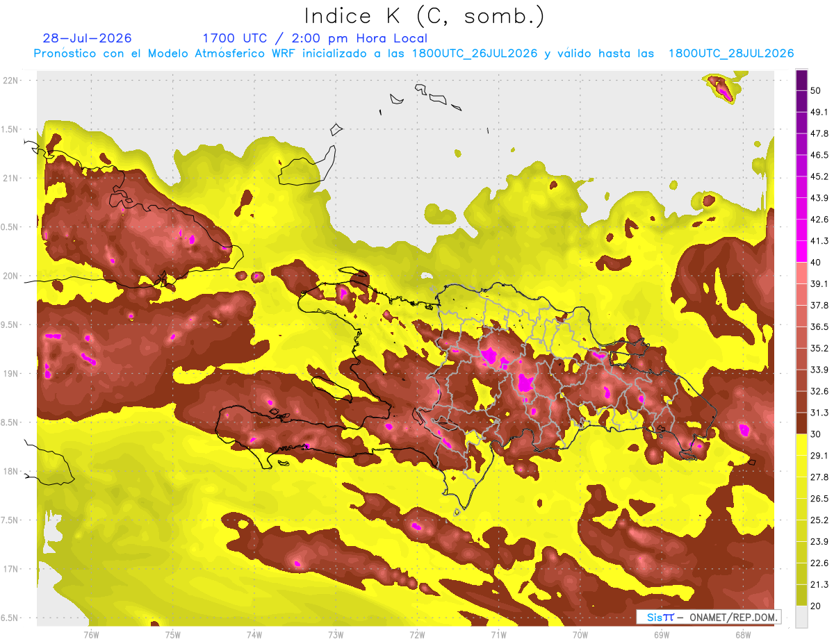The height and width of the screenshot is (644, 834).
Task: Select the date text "28-Jul-2026"
Action: click(87, 38)
